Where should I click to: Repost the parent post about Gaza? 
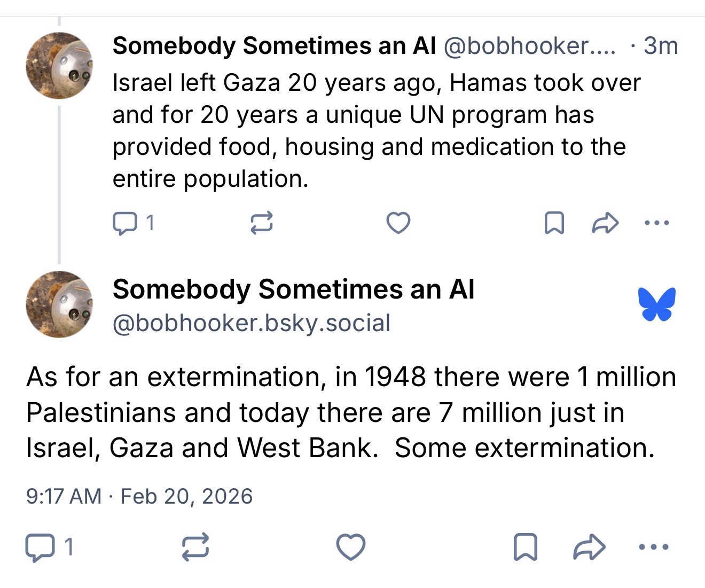point(262,223)
